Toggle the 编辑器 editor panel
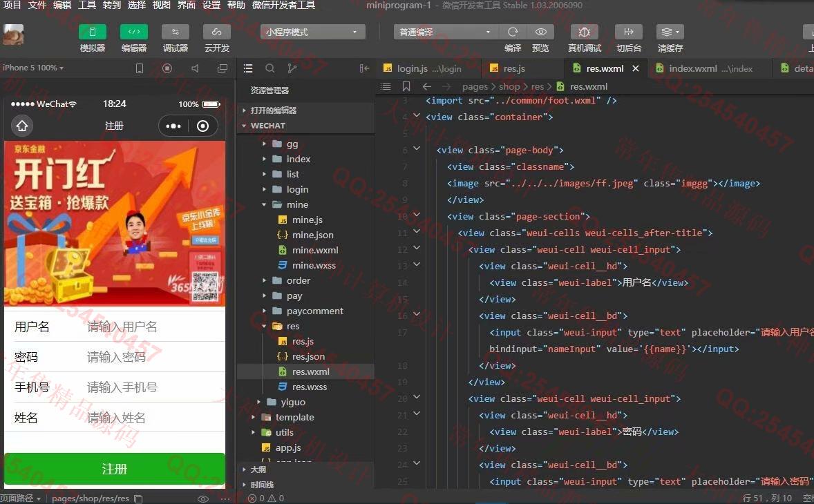Screen dimensions: 814x504 click(134, 32)
